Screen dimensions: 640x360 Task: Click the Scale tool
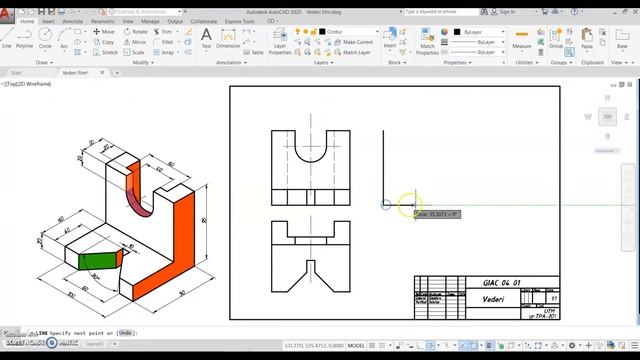pyautogui.click(x=134, y=52)
